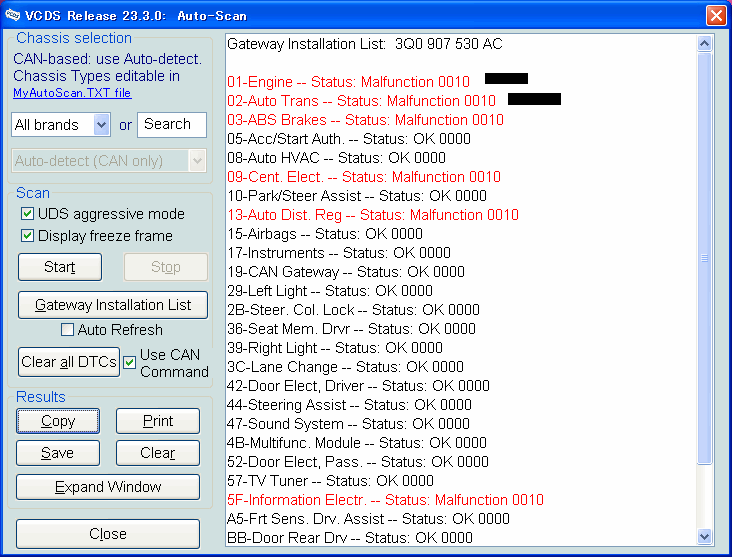Open the Gateway Installation List
This screenshot has width=732, height=557.
point(113,305)
